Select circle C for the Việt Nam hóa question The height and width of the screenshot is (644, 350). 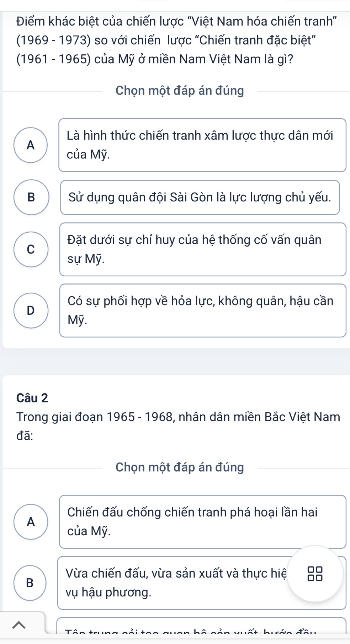tap(31, 249)
